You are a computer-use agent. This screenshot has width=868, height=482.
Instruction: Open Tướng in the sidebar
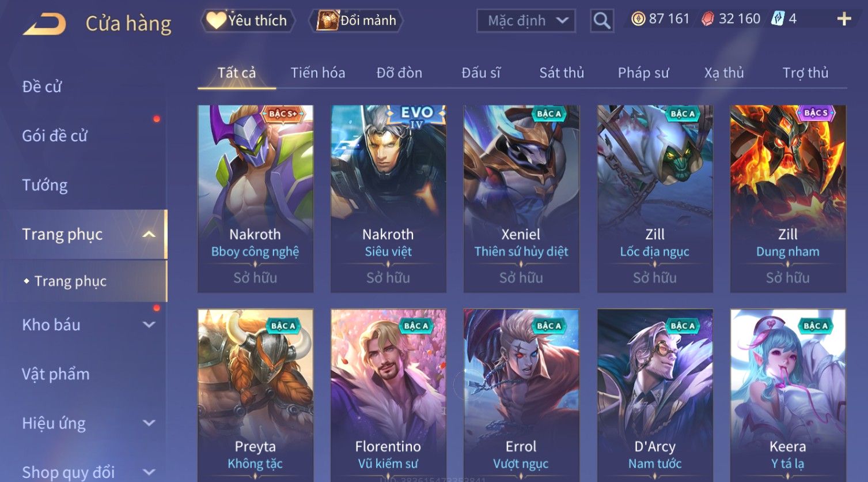pyautogui.click(x=45, y=185)
